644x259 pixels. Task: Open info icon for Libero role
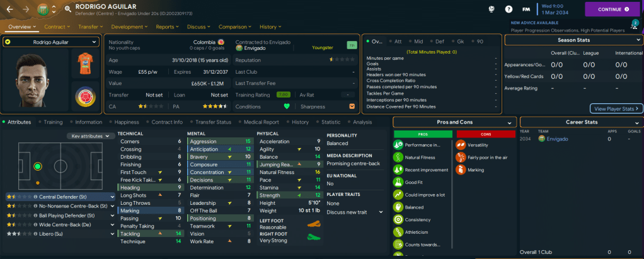[x=35, y=233]
